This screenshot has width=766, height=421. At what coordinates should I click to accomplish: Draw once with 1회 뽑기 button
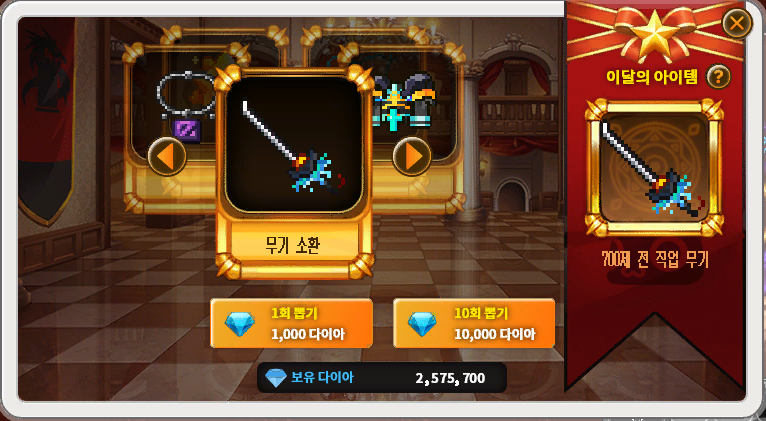292,323
